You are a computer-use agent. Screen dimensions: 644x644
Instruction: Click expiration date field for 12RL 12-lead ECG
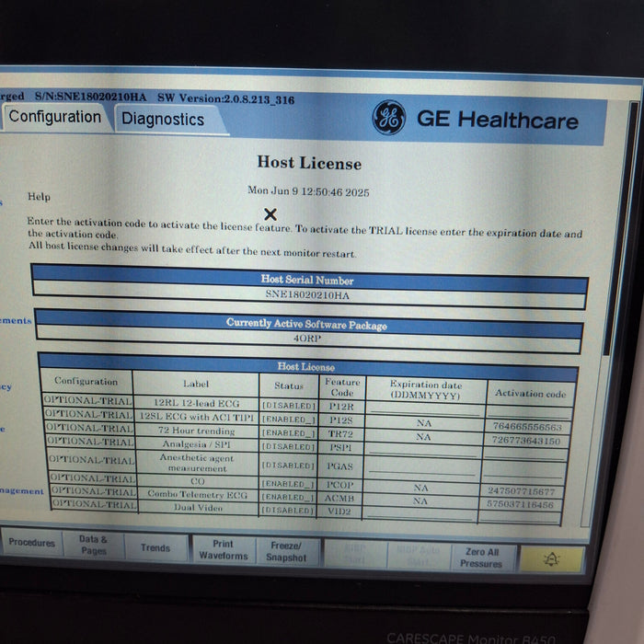tap(425, 409)
